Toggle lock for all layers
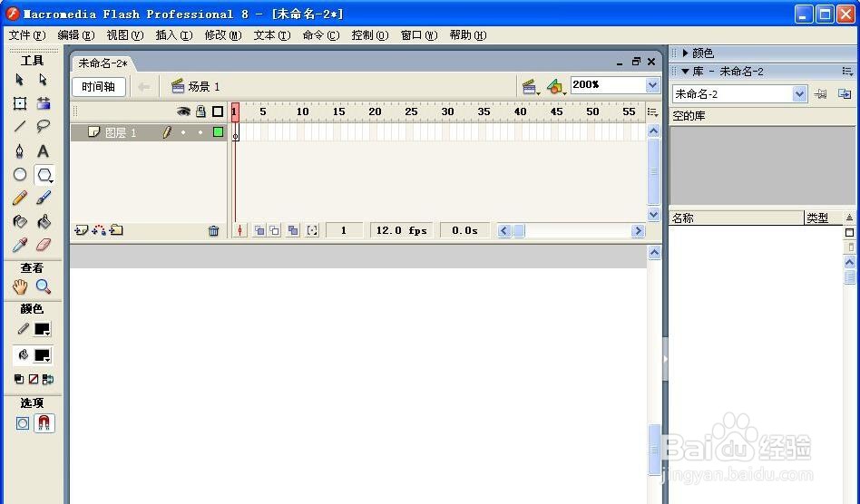 pyautogui.click(x=200, y=111)
